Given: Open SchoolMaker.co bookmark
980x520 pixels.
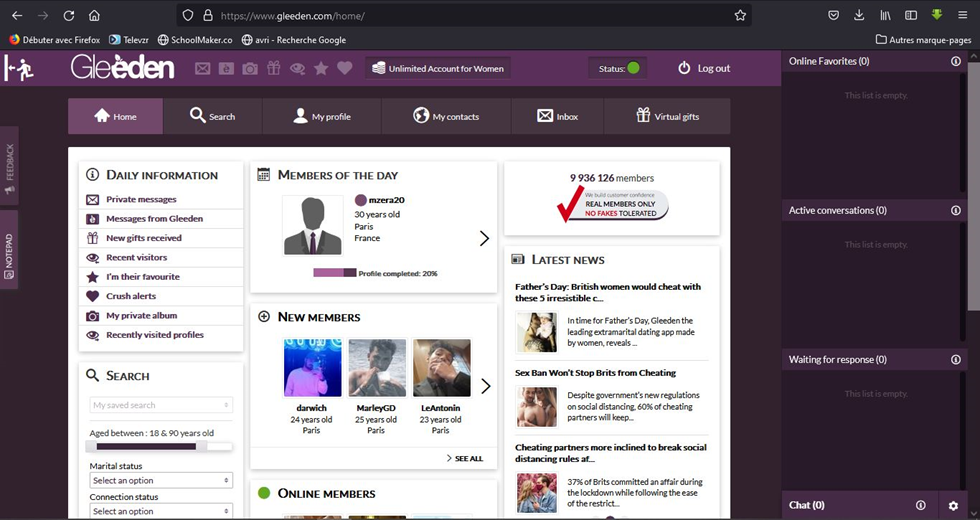Looking at the screenshot, I should coord(195,40).
